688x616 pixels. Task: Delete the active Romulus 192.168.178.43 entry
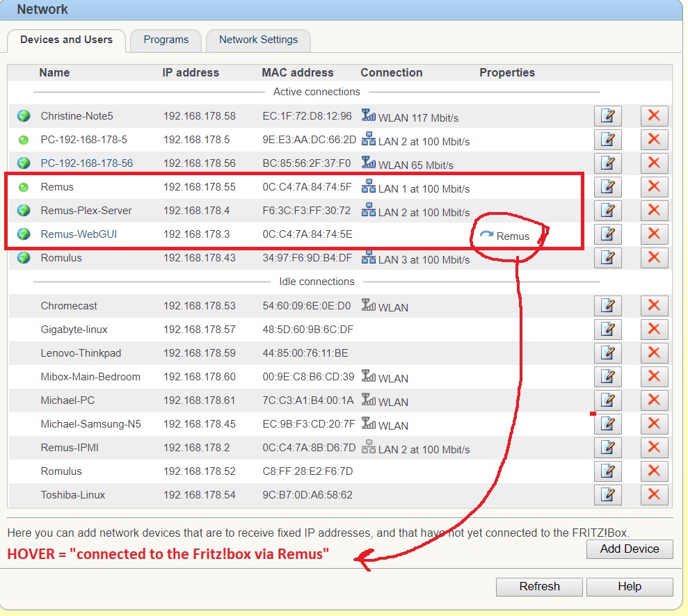point(654,258)
